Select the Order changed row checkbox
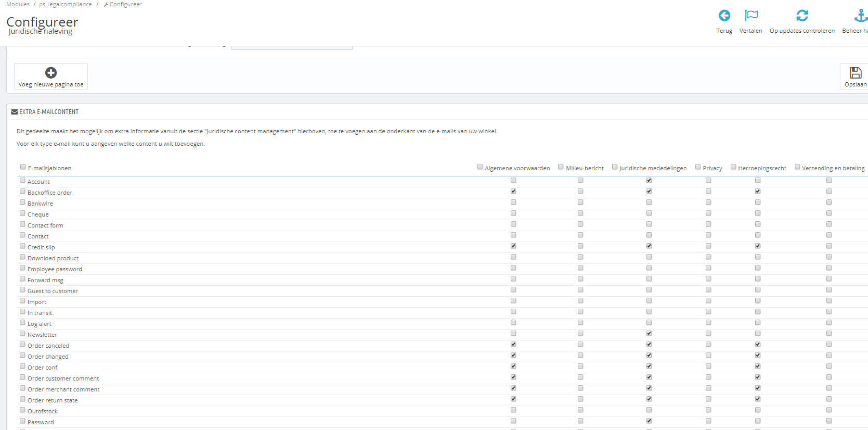This screenshot has width=868, height=430. (22, 356)
